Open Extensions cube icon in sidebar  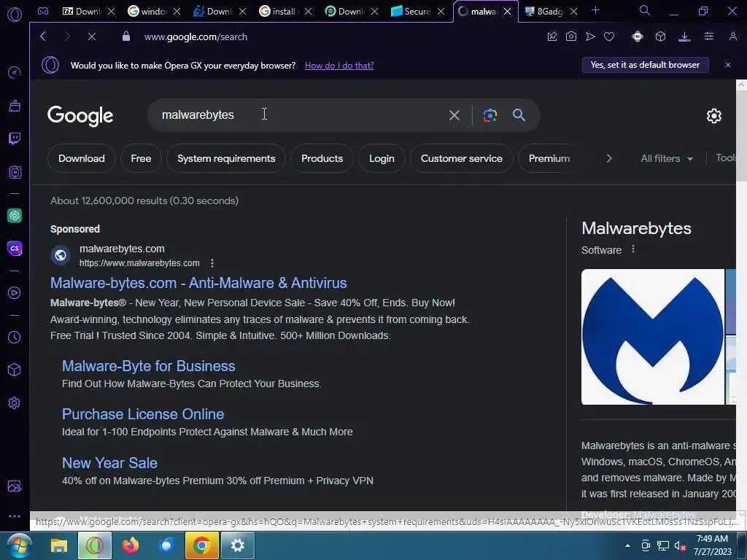(15, 370)
